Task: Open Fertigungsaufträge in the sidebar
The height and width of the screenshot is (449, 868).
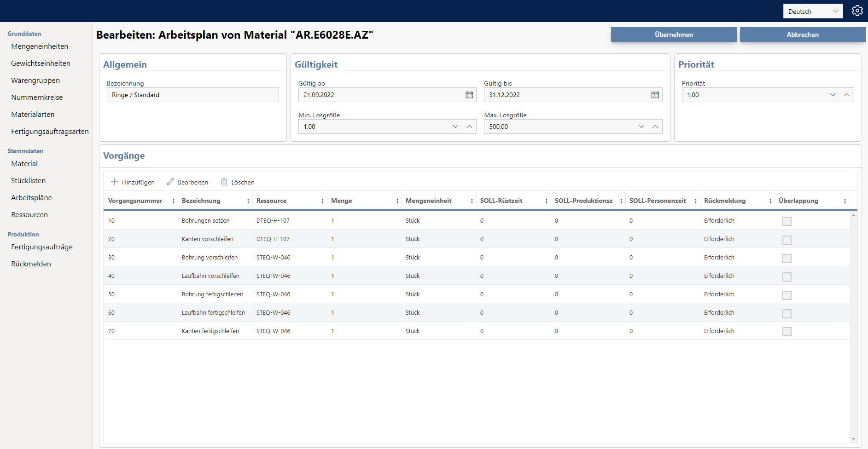Action: (x=42, y=247)
